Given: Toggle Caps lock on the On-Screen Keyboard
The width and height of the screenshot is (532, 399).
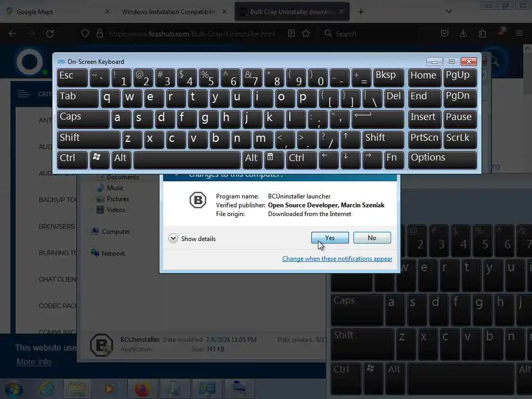Looking at the screenshot, I should (84, 119).
